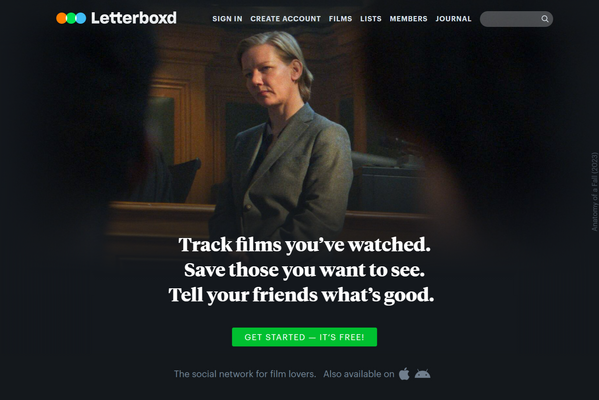This screenshot has width=599, height=400.
Task: Browse the Members page
Action: pos(408,19)
